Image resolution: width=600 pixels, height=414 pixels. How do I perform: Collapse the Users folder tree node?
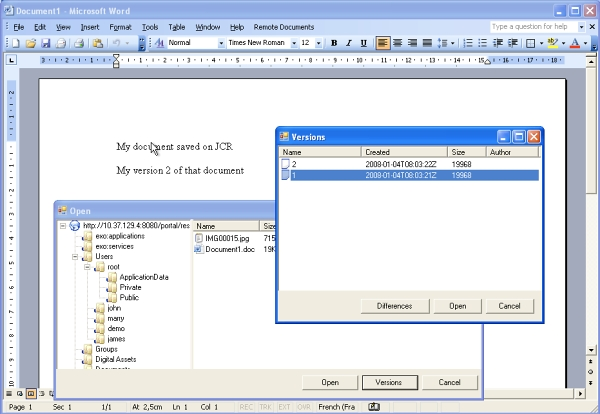75,257
